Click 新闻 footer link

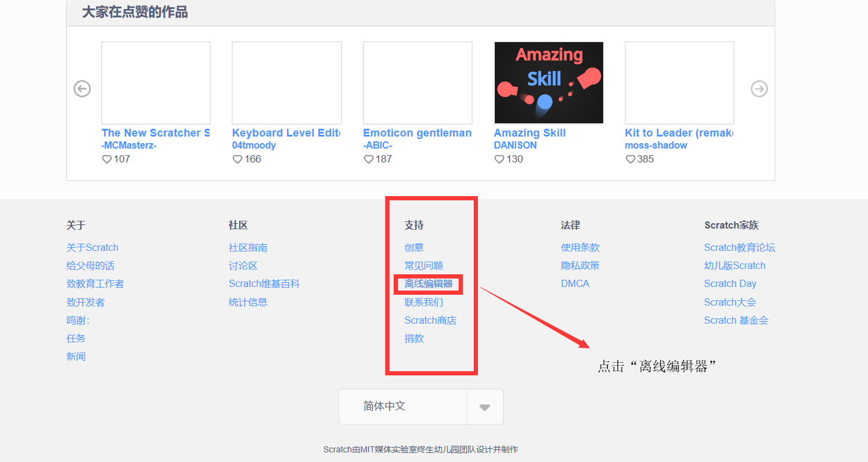76,357
